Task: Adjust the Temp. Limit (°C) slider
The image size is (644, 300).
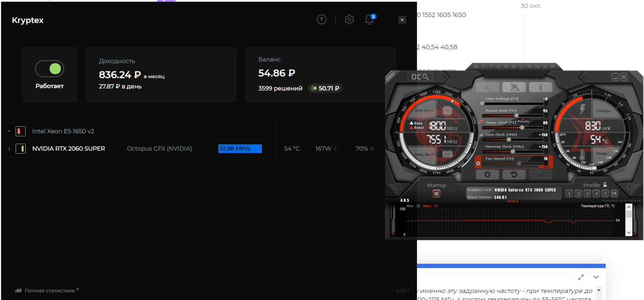Action: click(513, 127)
